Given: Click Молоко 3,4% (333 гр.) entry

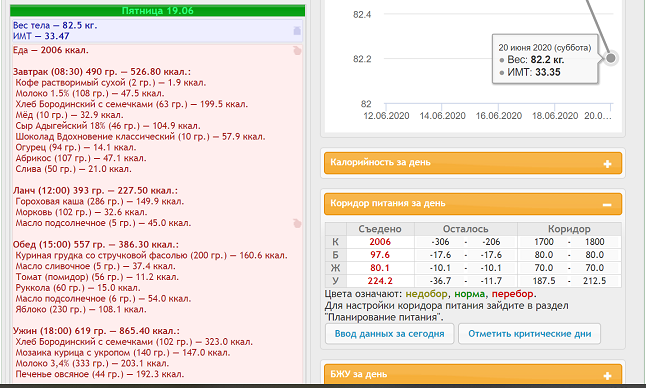Looking at the screenshot, I should click(92, 363).
